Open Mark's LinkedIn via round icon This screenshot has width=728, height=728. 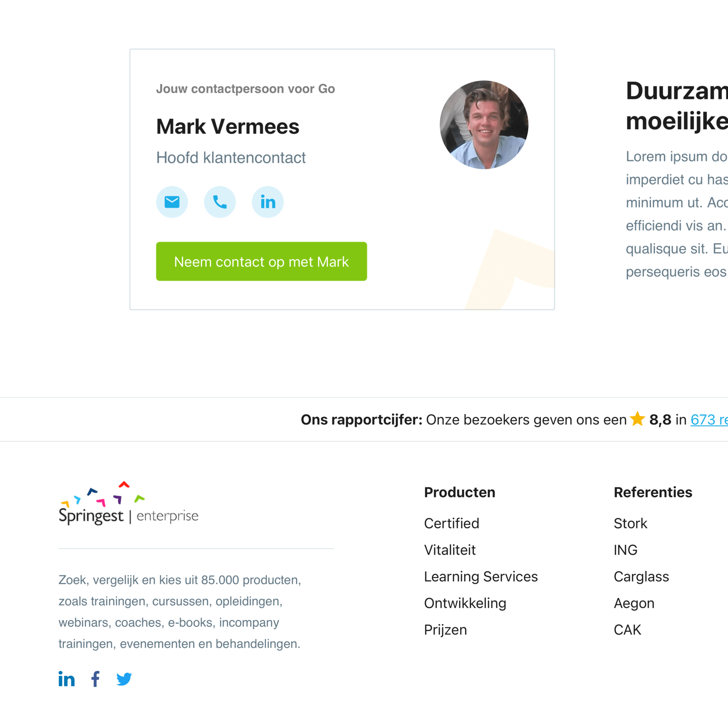[x=268, y=202]
